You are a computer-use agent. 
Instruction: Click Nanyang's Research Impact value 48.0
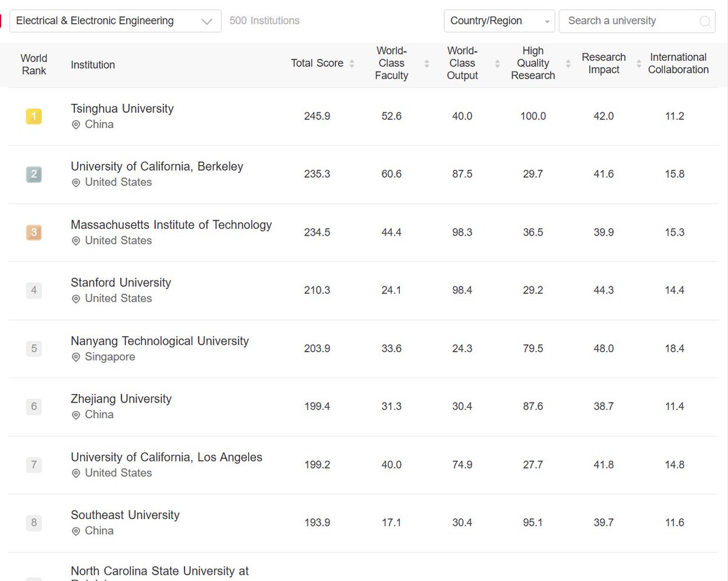[604, 348]
